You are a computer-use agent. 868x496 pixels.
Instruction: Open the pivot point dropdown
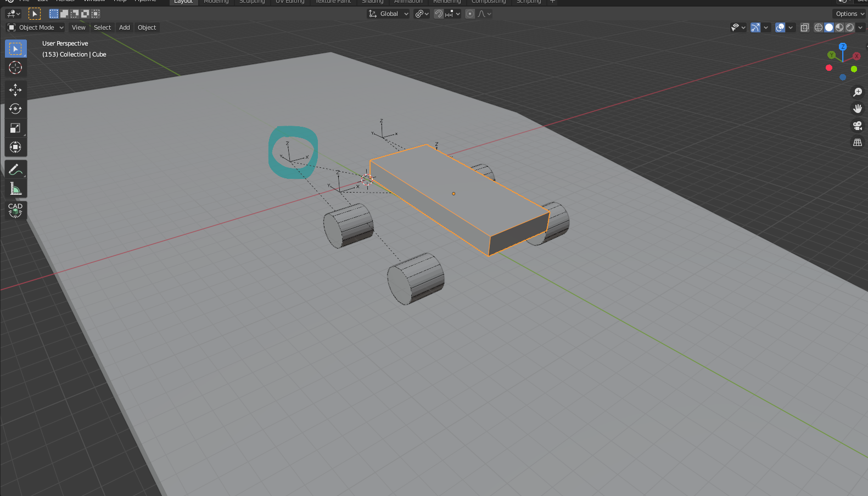[422, 14]
